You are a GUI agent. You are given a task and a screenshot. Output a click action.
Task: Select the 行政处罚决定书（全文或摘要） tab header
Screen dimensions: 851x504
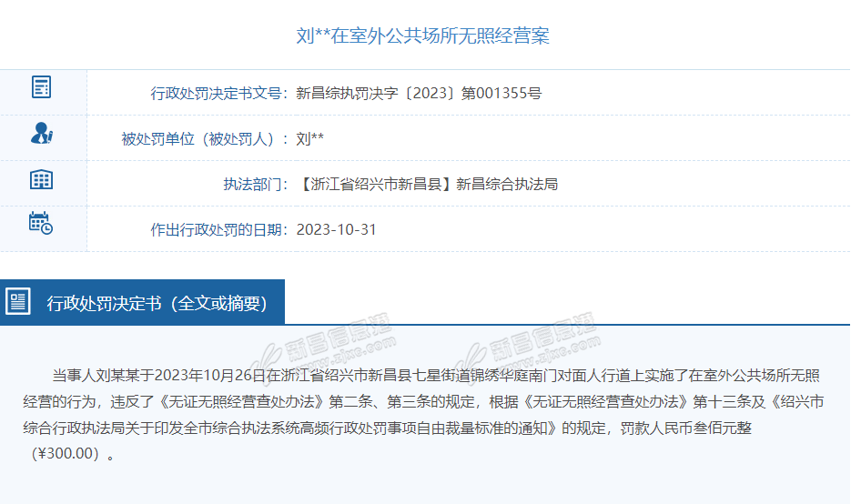point(157,303)
